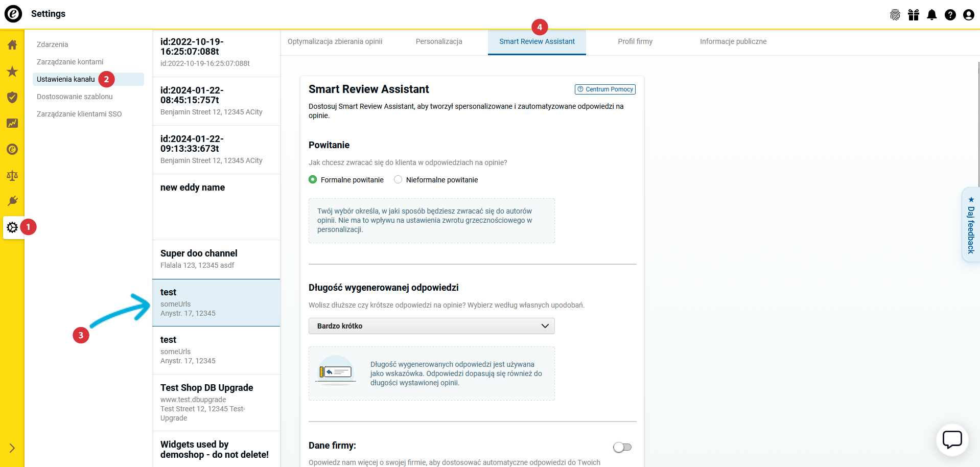Screen dimensions: 980x467
Task: Open the Bardzo krótko length dropdown
Action: pos(431,326)
